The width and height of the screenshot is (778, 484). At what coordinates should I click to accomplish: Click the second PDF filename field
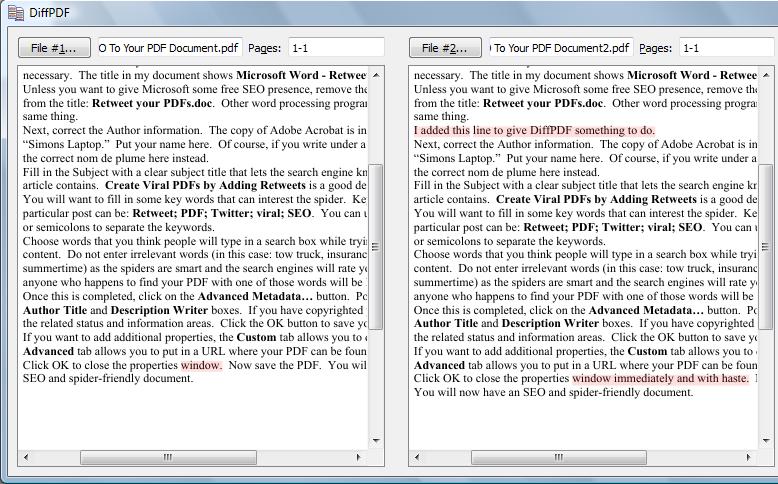pos(560,48)
